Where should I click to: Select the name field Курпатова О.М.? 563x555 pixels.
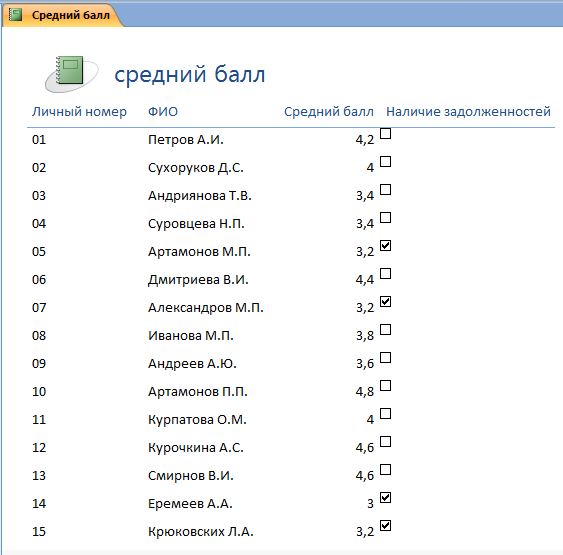[197, 420]
